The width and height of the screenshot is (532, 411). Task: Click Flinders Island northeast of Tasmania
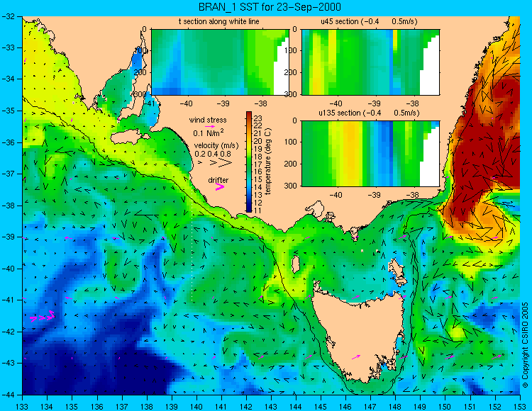coord(397,269)
